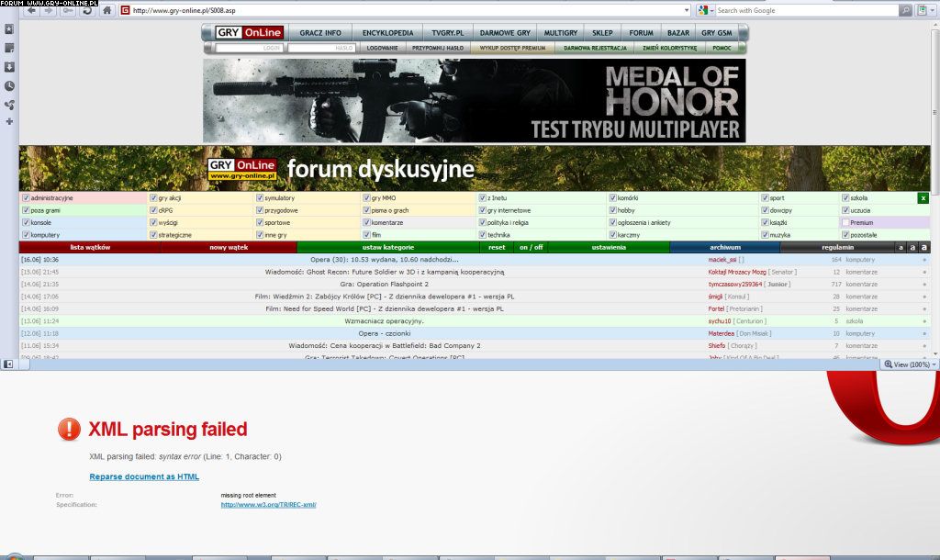
Task: Open the Bookmarks panel star icon
Action: tap(9, 29)
